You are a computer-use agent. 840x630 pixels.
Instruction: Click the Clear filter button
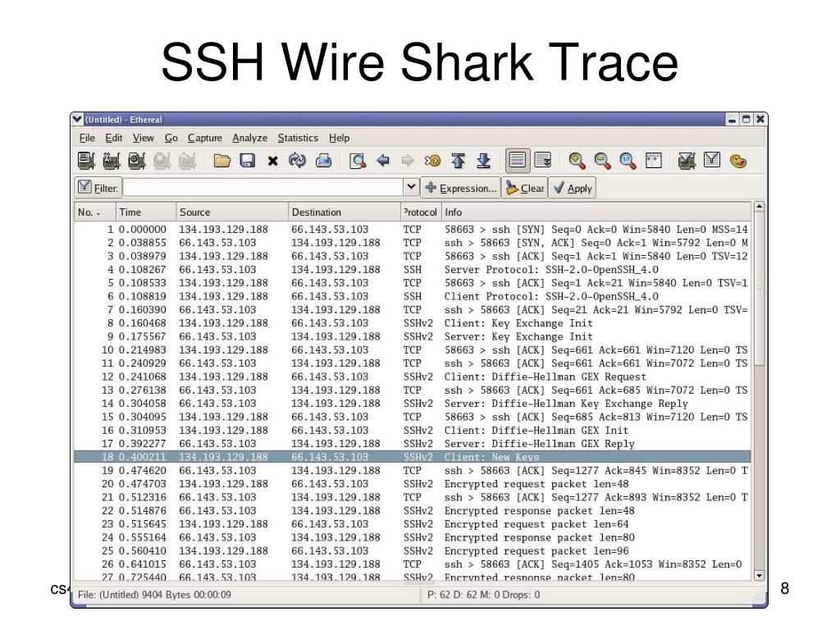coord(524,188)
